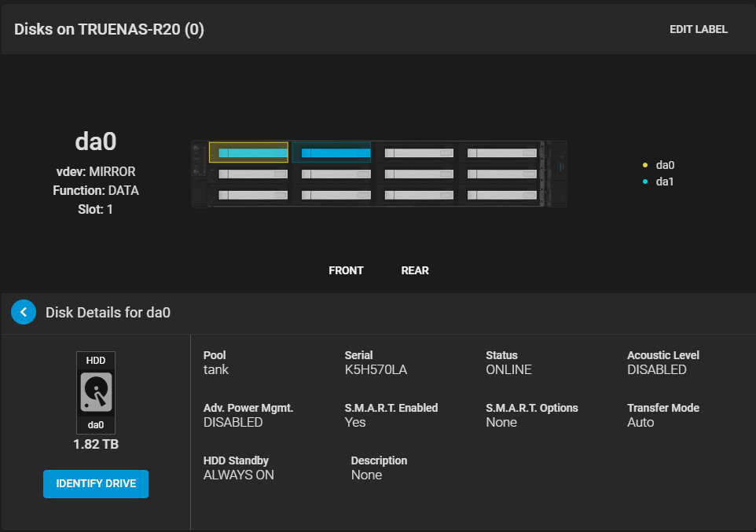Click the disk size '1.82 TB'

(95, 444)
